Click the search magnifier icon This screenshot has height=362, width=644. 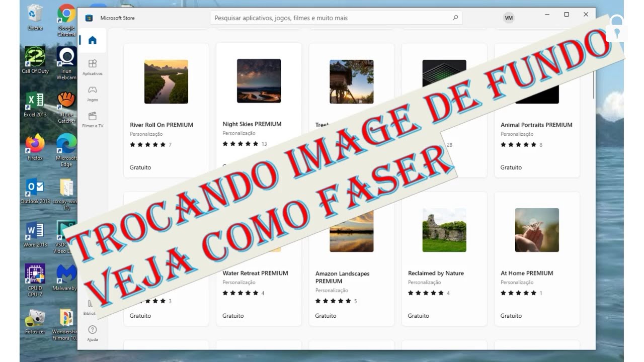pyautogui.click(x=455, y=18)
